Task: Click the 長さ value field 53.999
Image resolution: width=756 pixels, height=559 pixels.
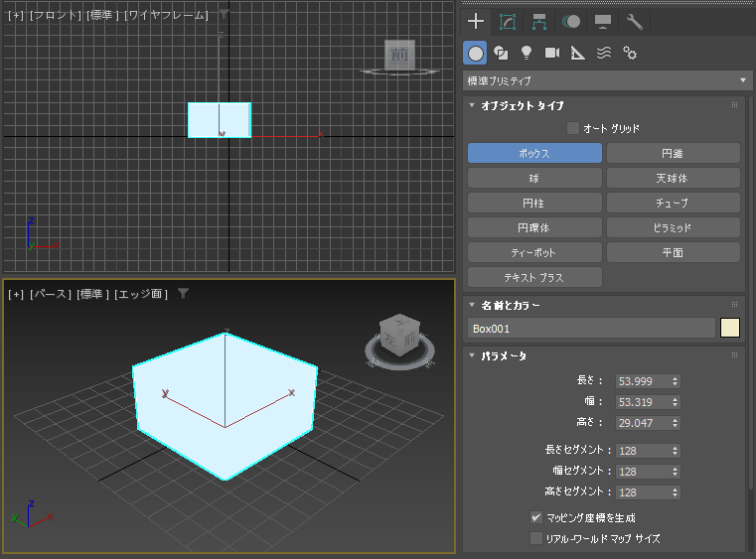Action: (x=642, y=381)
